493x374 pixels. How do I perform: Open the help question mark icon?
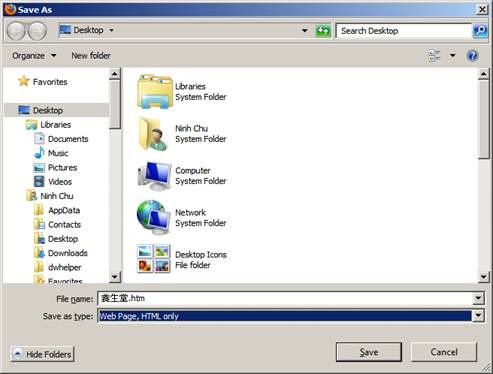[x=472, y=55]
